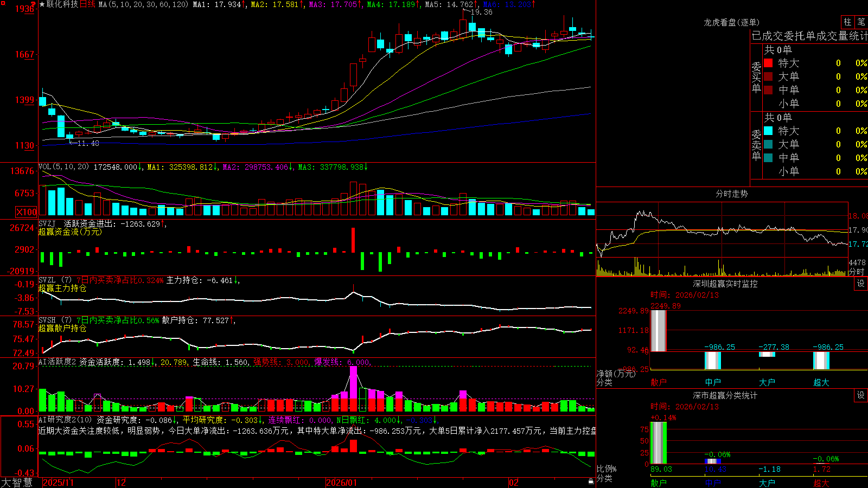Click the 19.36 high price marker
Image resolution: width=868 pixels, height=488 pixels.
(482, 12)
